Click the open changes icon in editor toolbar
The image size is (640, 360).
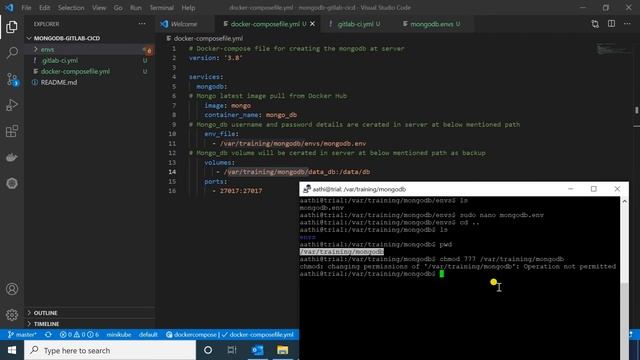[x=595, y=24]
